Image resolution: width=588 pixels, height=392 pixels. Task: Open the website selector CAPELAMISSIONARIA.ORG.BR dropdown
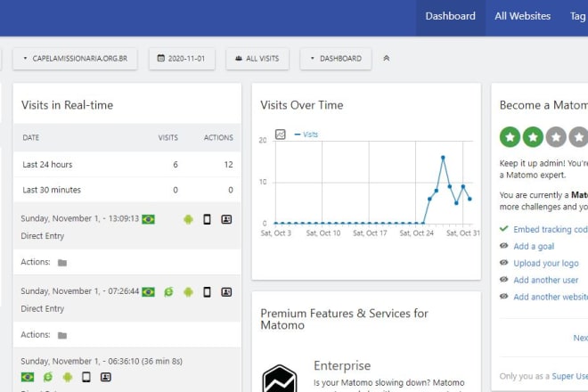(x=75, y=59)
